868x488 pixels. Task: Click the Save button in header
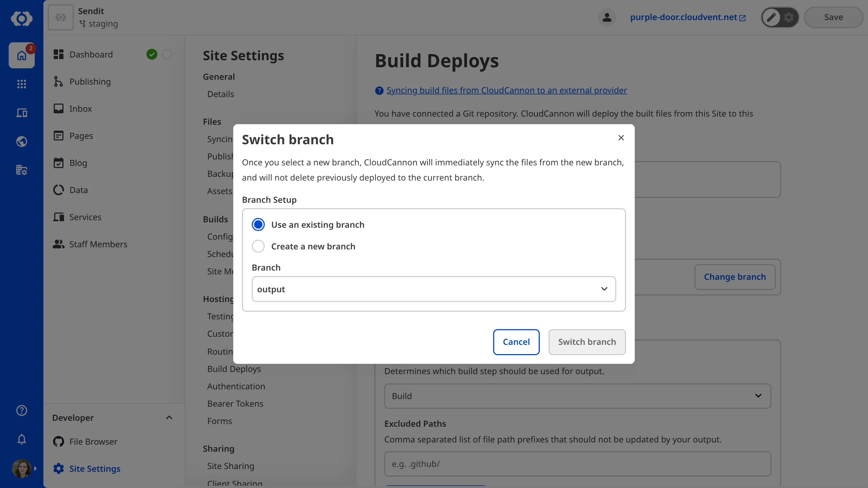click(x=834, y=17)
